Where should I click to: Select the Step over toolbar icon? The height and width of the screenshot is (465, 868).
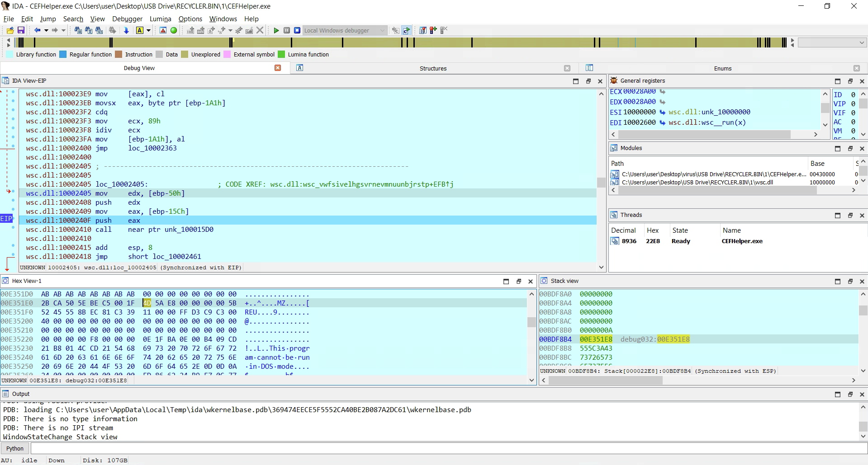(407, 30)
